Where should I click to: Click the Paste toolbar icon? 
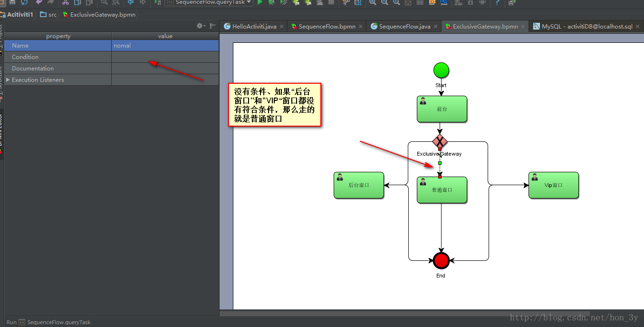click(89, 2)
